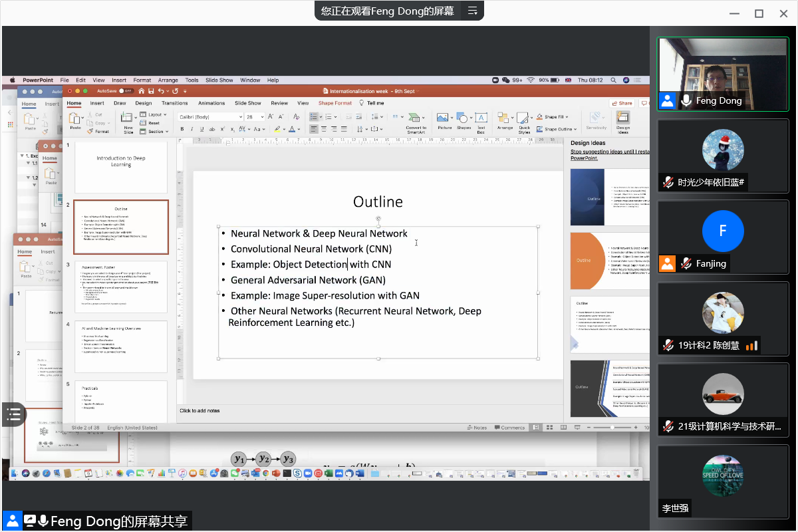Insert a Text Box from ribbon
The width and height of the screenshot is (798, 532).
[481, 119]
